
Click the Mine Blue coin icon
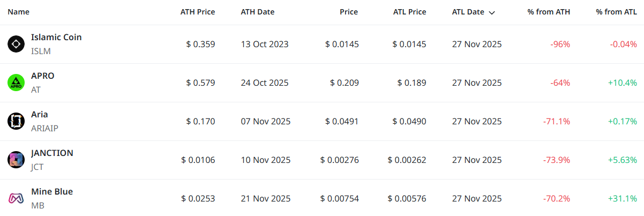(x=16, y=198)
